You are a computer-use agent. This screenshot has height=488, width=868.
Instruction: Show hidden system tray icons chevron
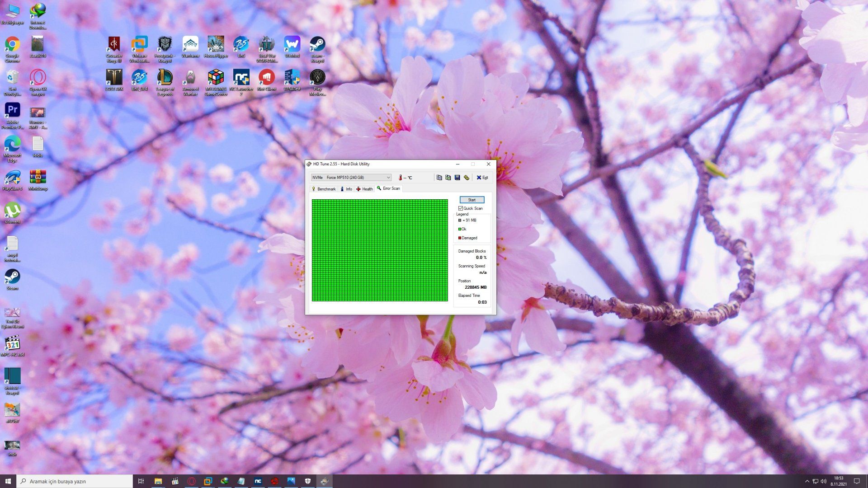[807, 481]
